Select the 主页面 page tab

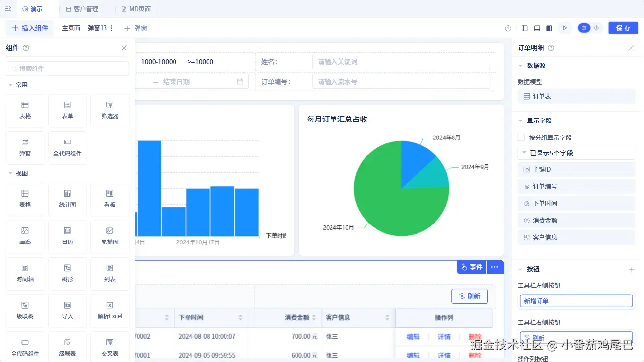(x=71, y=28)
